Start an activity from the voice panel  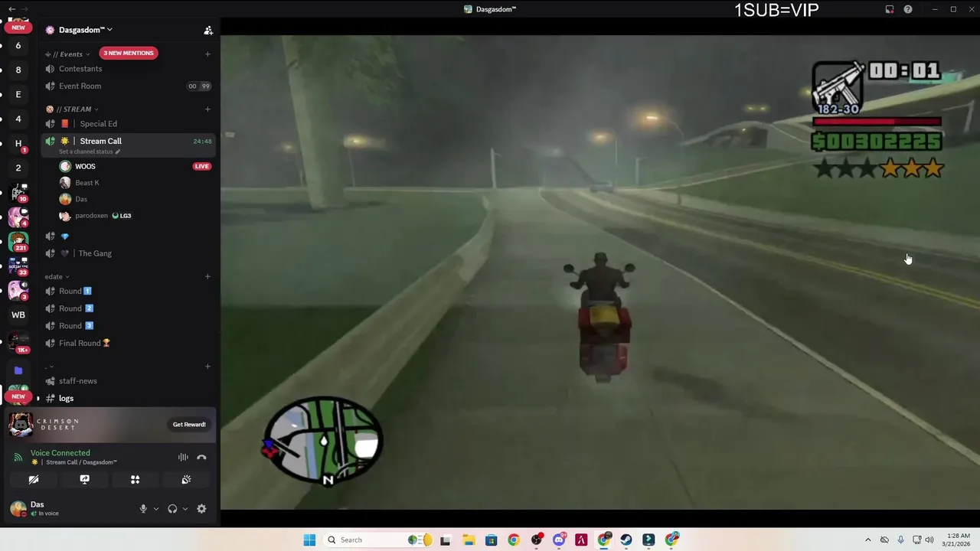tap(136, 480)
